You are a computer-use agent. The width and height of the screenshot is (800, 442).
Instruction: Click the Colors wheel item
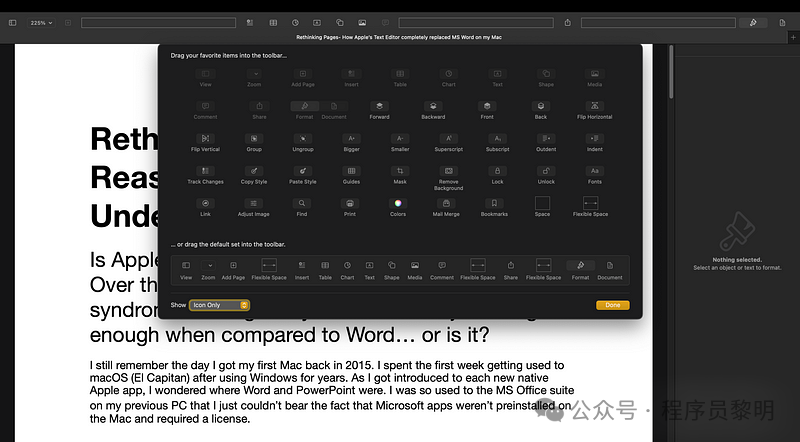(398, 203)
